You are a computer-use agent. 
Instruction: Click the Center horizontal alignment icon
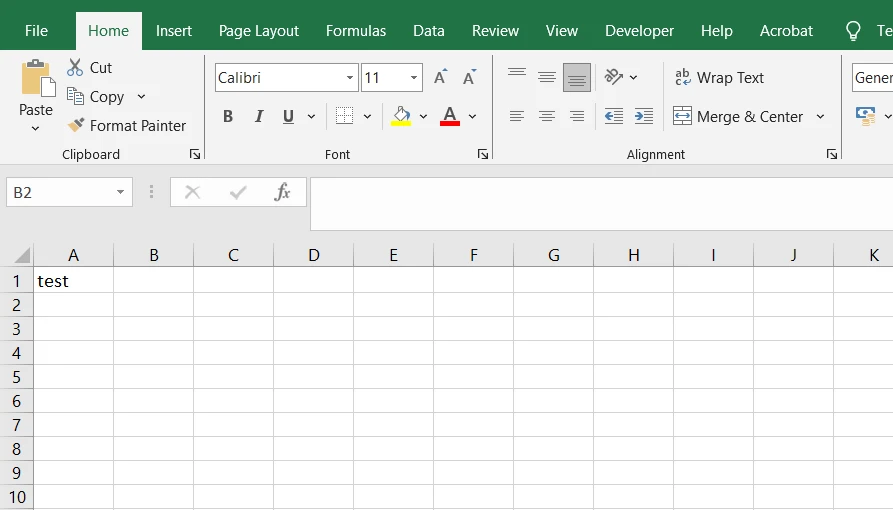tap(547, 116)
